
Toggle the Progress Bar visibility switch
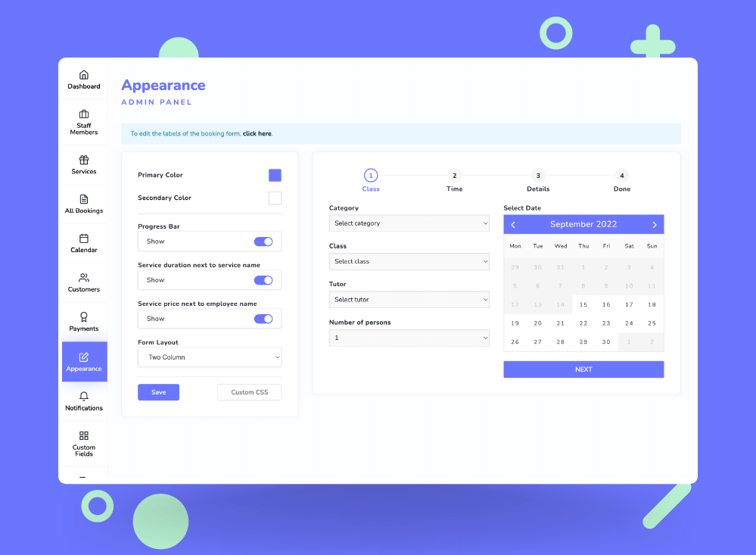(263, 241)
